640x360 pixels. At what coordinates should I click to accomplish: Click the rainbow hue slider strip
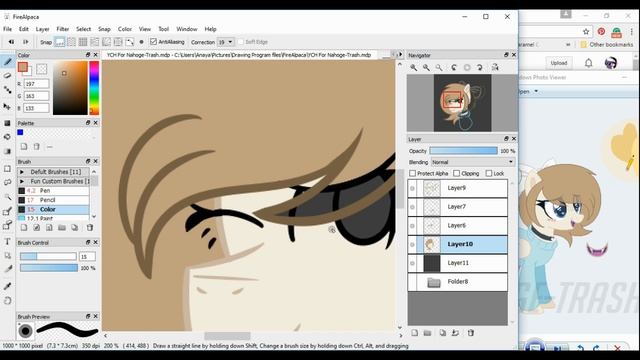94,88
